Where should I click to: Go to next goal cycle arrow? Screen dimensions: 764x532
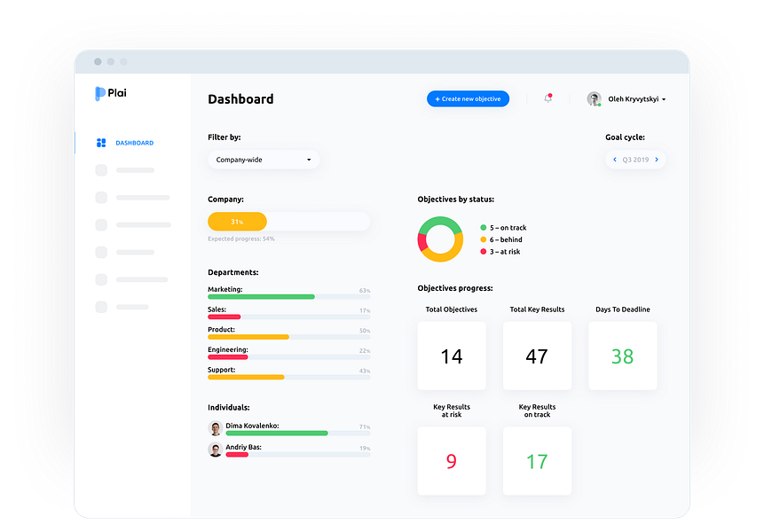657,160
